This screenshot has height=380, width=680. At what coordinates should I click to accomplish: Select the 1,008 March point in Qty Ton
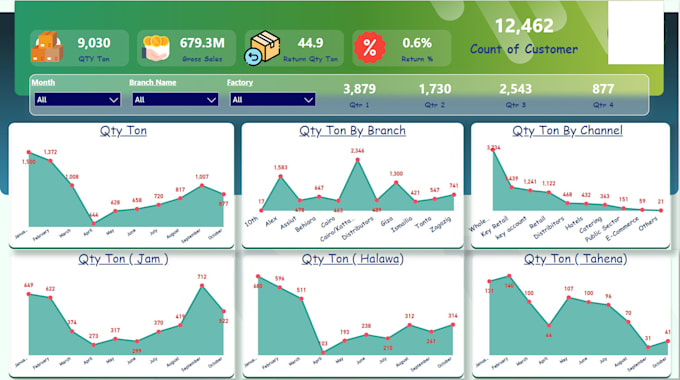click(x=72, y=186)
